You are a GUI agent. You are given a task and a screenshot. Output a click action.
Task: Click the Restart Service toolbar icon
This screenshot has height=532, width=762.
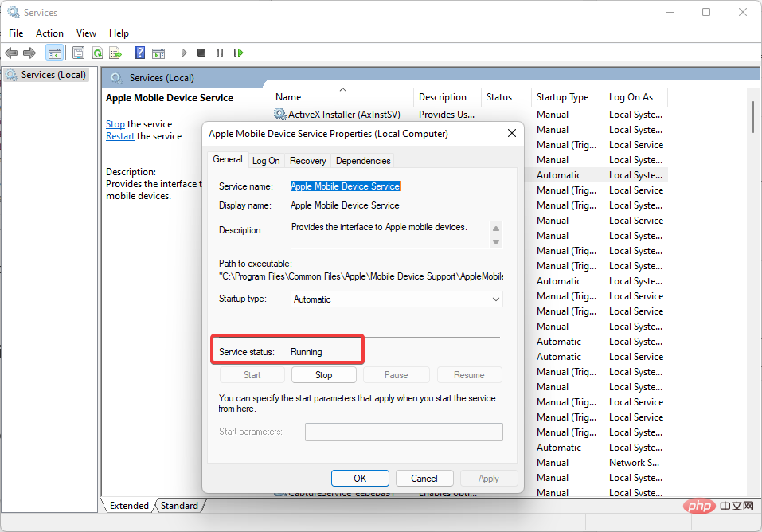pyautogui.click(x=238, y=53)
